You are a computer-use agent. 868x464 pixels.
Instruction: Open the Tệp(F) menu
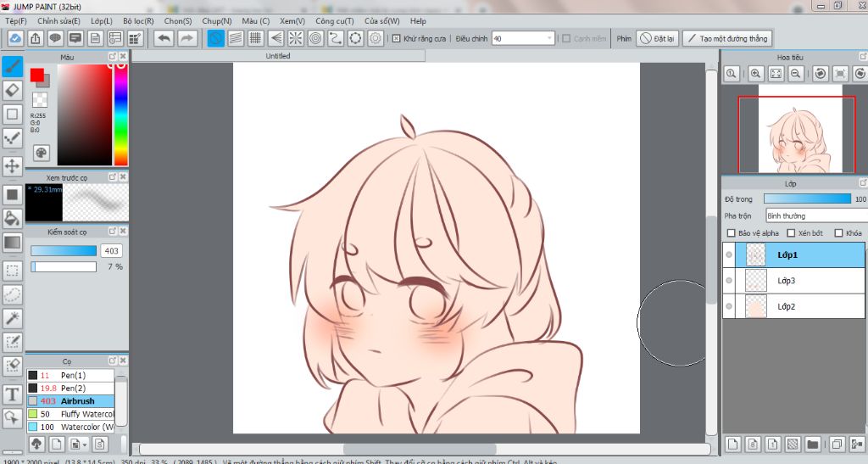tap(16, 21)
